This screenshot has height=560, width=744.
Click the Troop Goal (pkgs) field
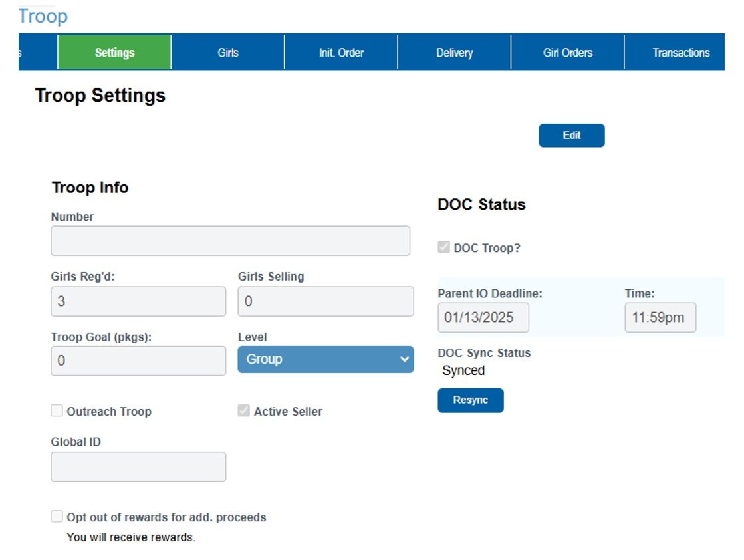pos(138,360)
